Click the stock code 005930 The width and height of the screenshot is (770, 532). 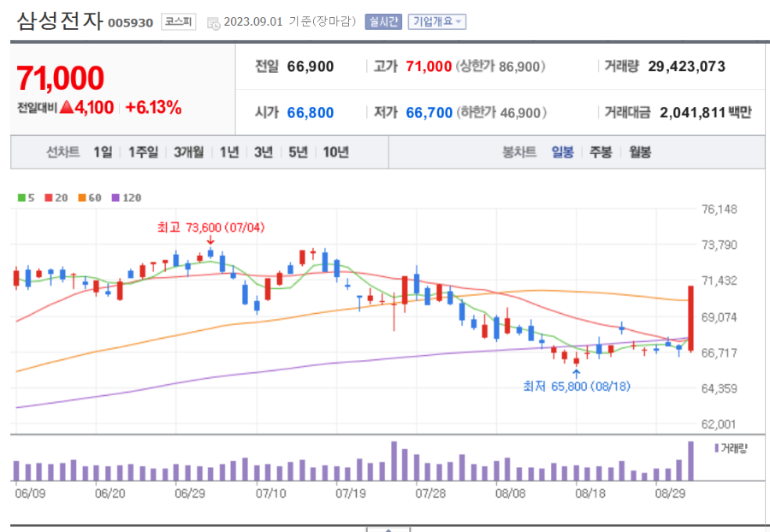131,23
